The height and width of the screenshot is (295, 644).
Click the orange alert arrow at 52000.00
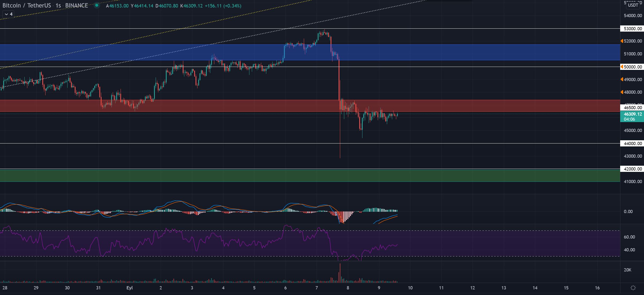[622, 41]
